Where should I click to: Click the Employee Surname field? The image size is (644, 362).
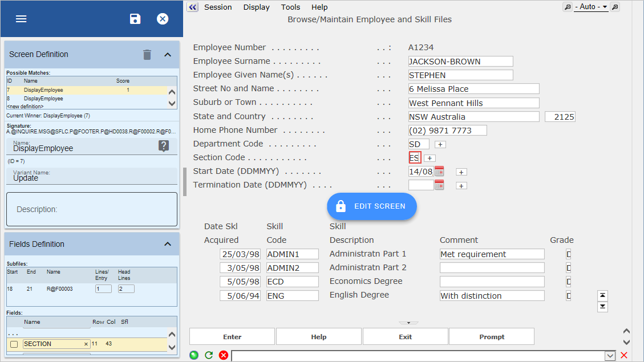(460, 62)
